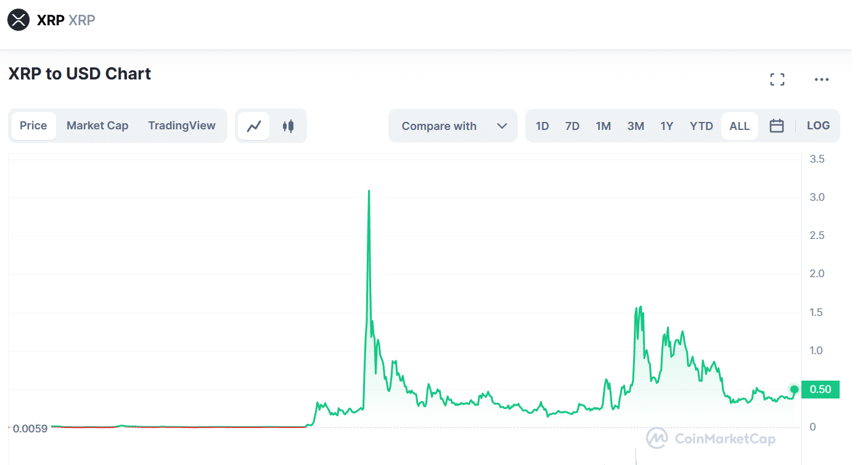Set chart range to 7D

coord(572,126)
